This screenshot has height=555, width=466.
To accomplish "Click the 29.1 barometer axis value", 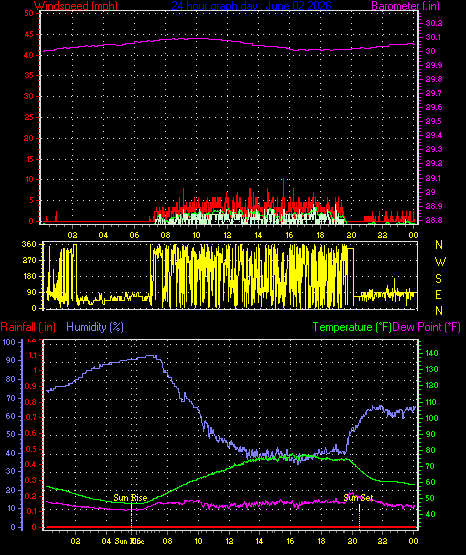I will (x=433, y=178).
